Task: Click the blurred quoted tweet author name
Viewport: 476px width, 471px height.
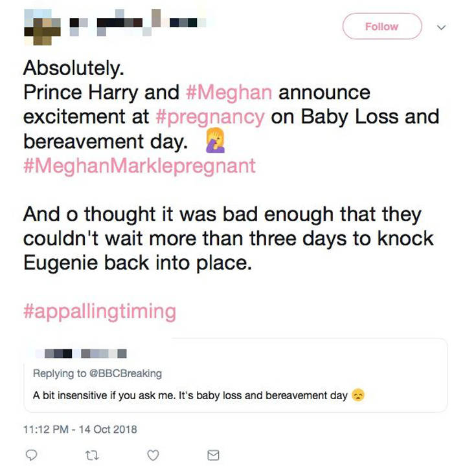Action: [x=84, y=354]
